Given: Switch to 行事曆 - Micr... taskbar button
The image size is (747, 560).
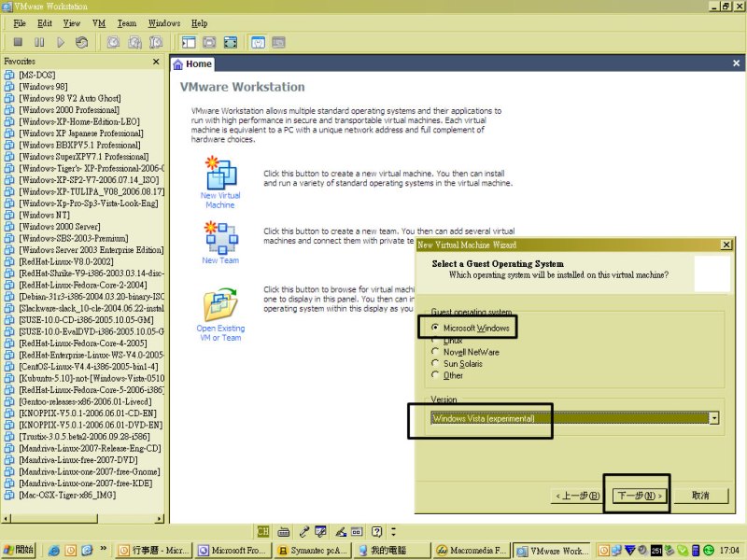Looking at the screenshot, I should point(153,551).
